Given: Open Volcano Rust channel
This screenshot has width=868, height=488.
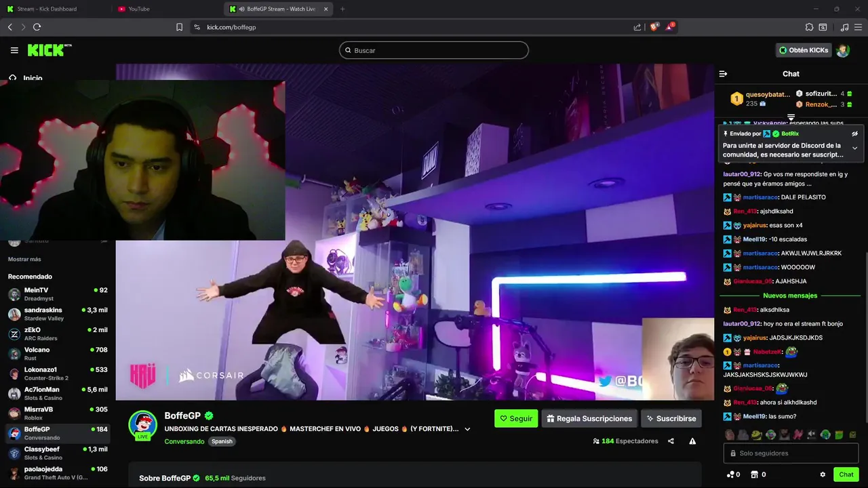Looking at the screenshot, I should [x=58, y=354].
